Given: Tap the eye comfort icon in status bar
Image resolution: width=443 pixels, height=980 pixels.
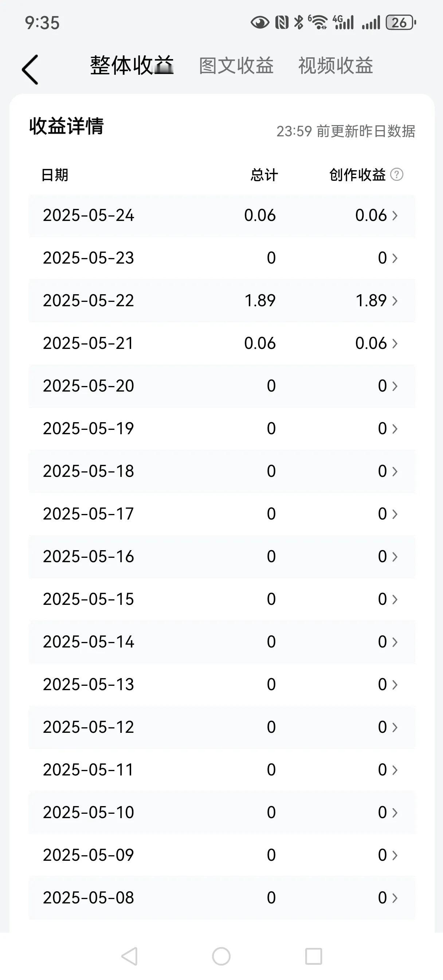Looking at the screenshot, I should (x=260, y=23).
